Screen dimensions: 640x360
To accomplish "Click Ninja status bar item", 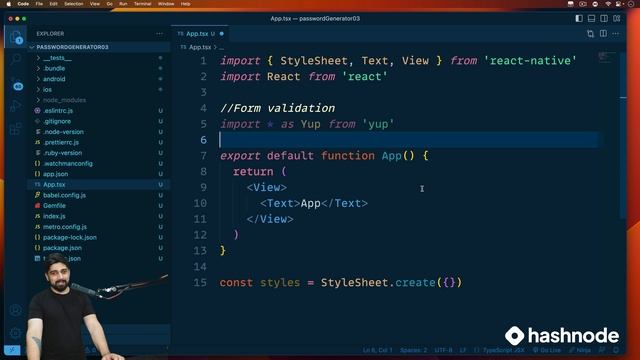I will tap(580, 350).
